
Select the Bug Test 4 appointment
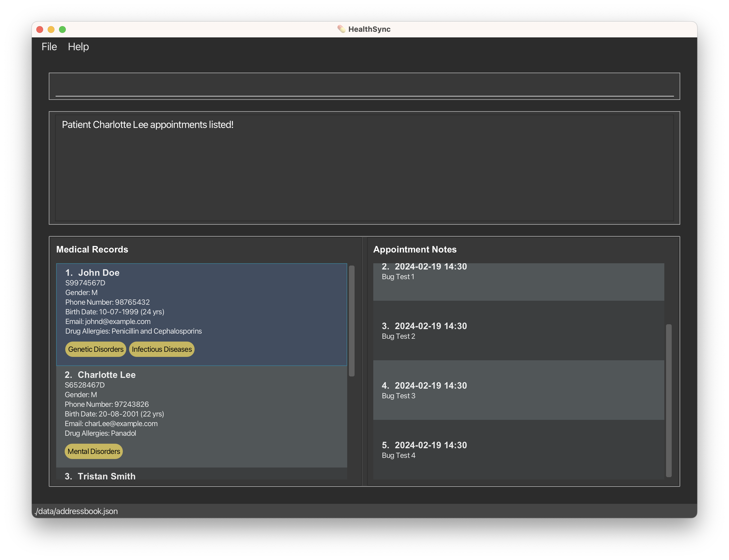point(518,450)
